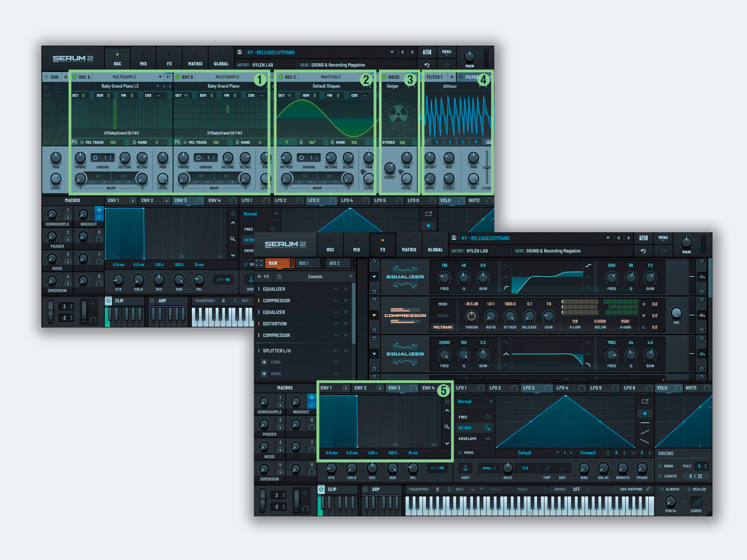Screen dimensions: 747x560
Task: Click the Filter LEVEL vertical slider
Action: tap(487, 167)
